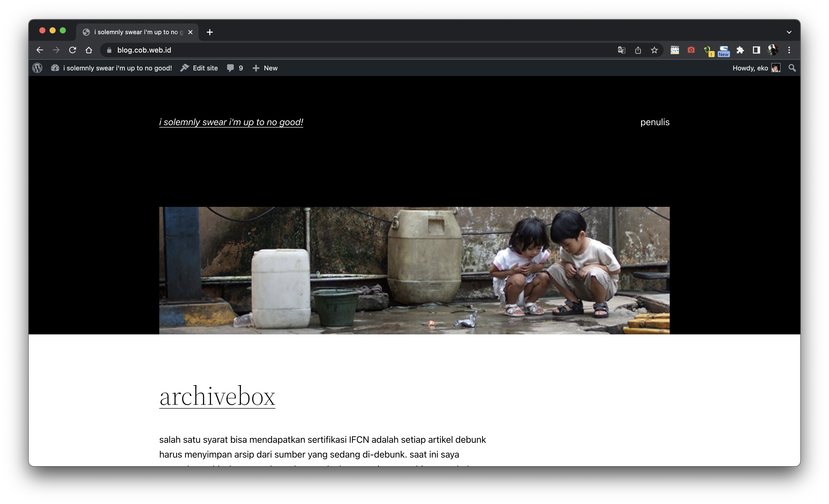The image size is (829, 504).
Task: Expand the tab search chevron
Action: tap(789, 32)
